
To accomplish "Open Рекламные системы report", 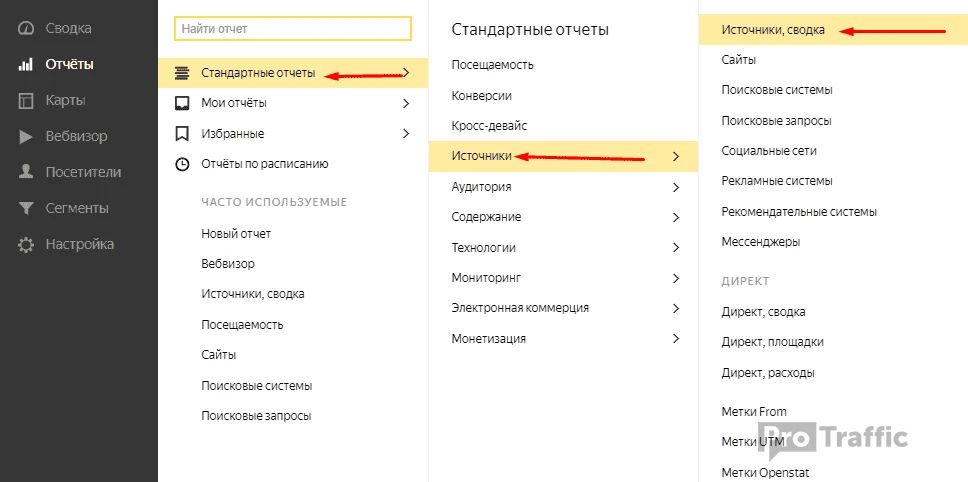I will pyautogui.click(x=777, y=181).
